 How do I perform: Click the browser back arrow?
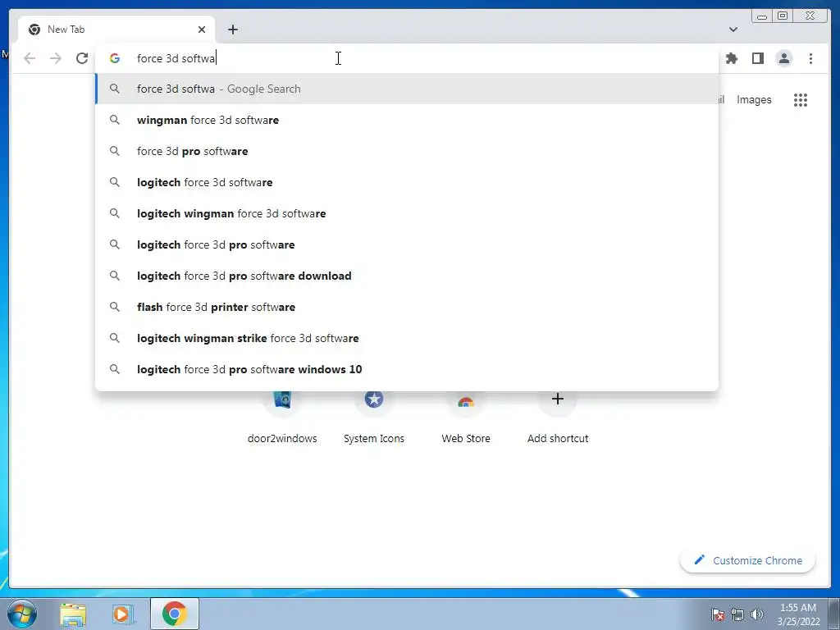(x=30, y=58)
